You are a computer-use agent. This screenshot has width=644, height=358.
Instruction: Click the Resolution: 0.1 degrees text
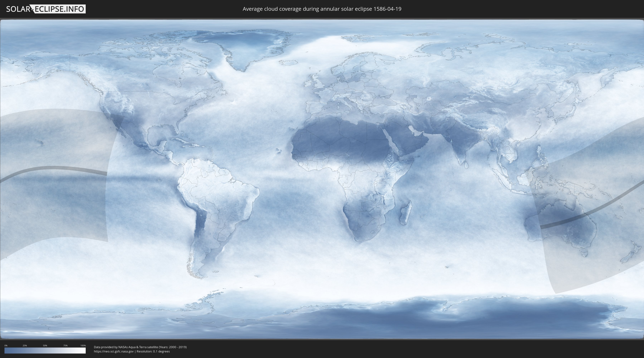tap(153, 351)
